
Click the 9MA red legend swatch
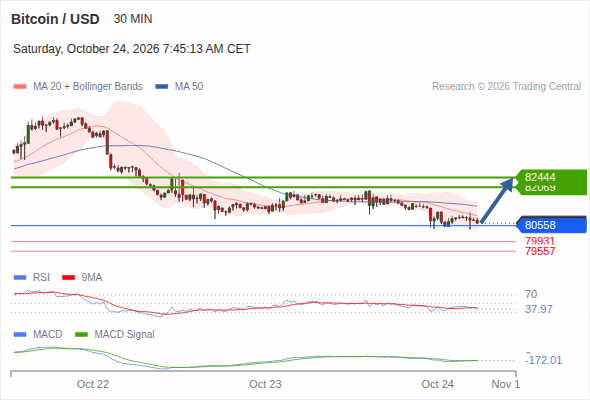point(68,278)
